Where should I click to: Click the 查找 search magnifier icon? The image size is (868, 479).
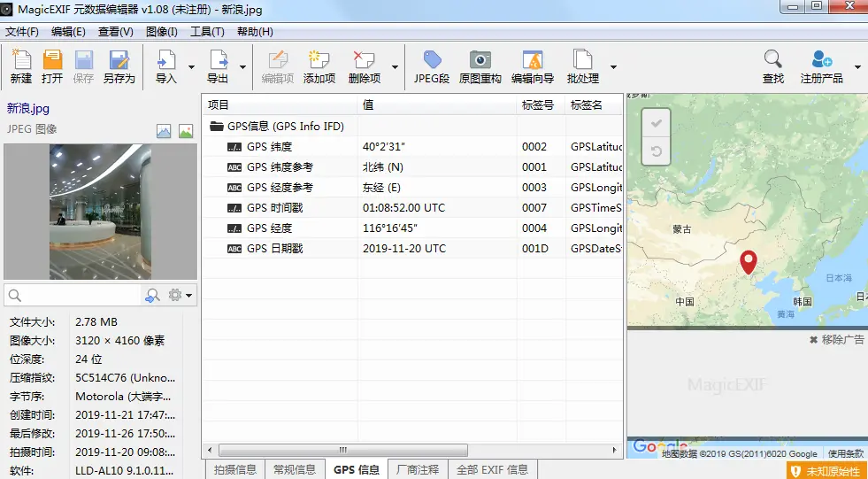[x=772, y=58]
